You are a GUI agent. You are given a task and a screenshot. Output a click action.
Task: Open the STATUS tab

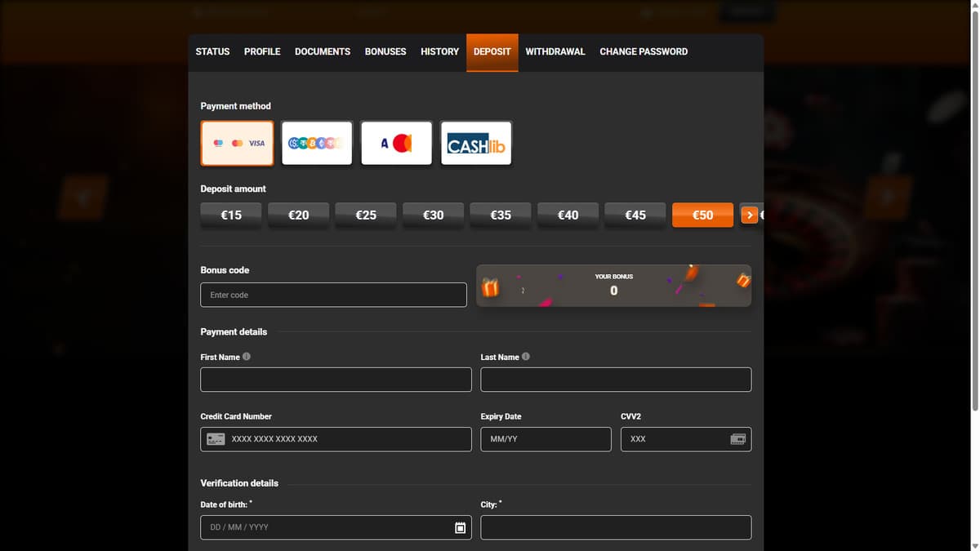click(212, 51)
